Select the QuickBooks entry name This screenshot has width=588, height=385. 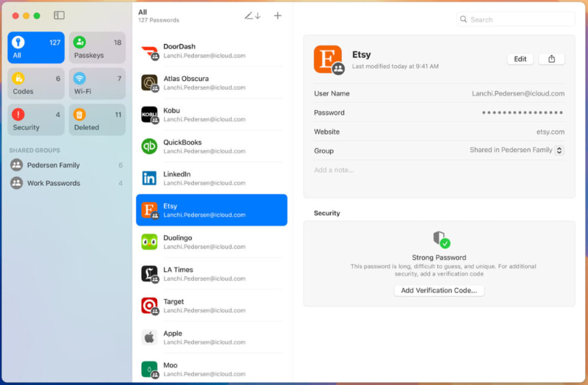pyautogui.click(x=182, y=142)
